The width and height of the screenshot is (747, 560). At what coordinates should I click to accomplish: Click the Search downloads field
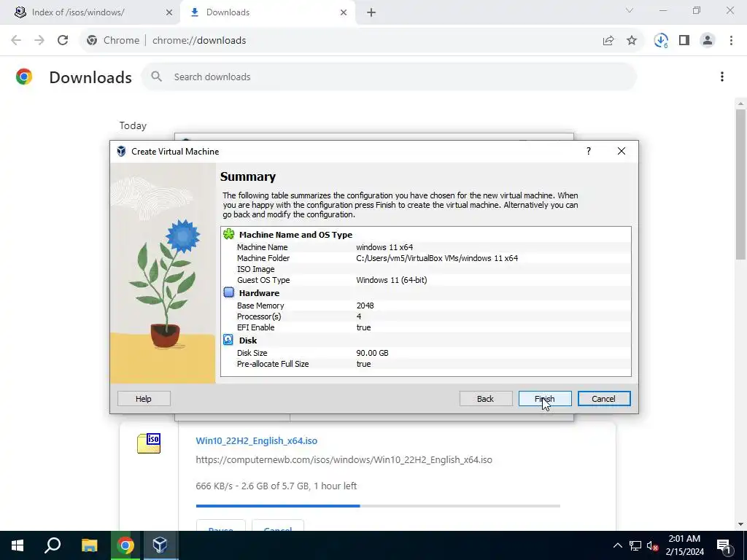tap(389, 77)
